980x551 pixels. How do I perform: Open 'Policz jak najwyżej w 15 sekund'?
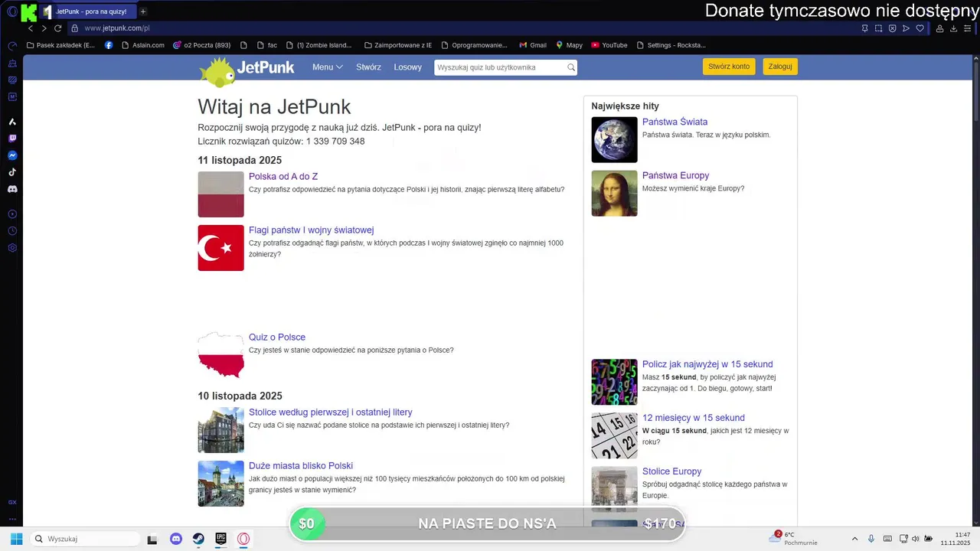coord(707,365)
